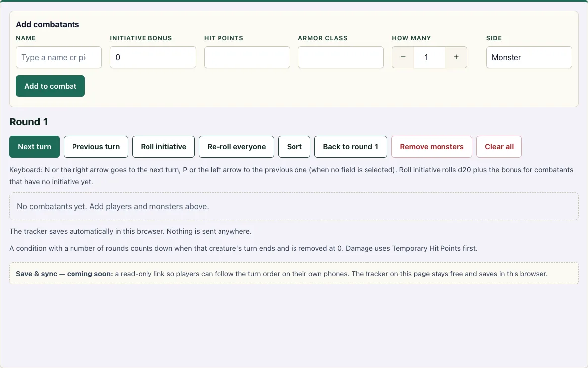Click the Clear all button
Image resolution: width=588 pixels, height=368 pixels.
coord(499,146)
